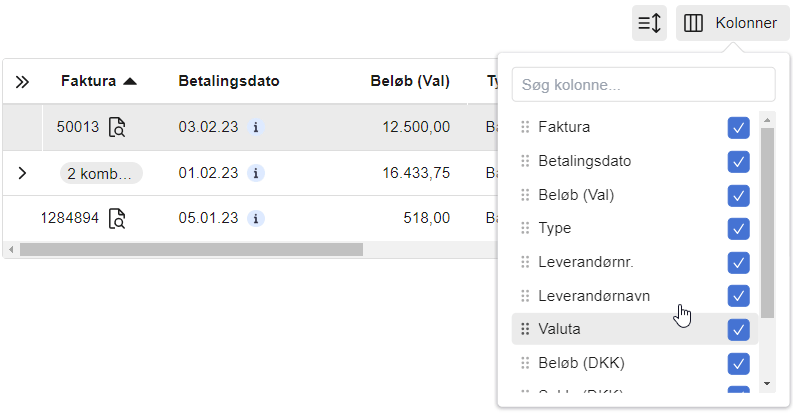Image resolution: width=793 pixels, height=413 pixels.
Task: Open invoice 1284894 document preview icon
Action: tap(117, 218)
